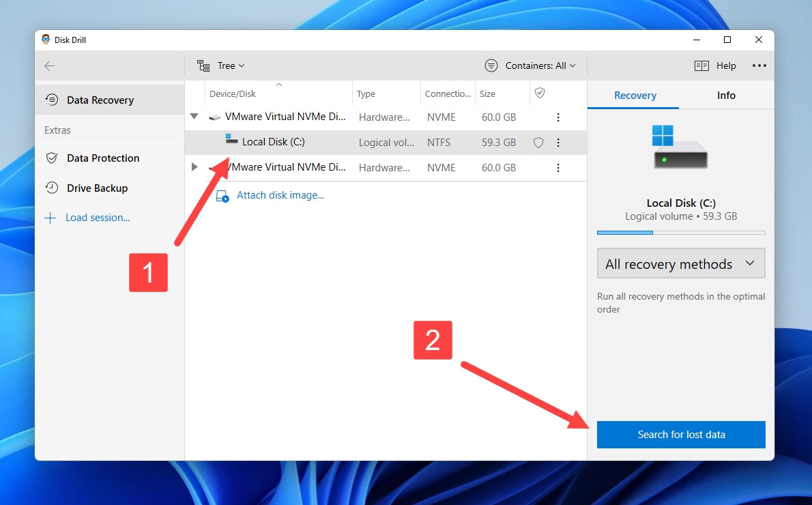The height and width of the screenshot is (505, 812).
Task: Click the Logical vol... type cell
Action: click(x=386, y=143)
